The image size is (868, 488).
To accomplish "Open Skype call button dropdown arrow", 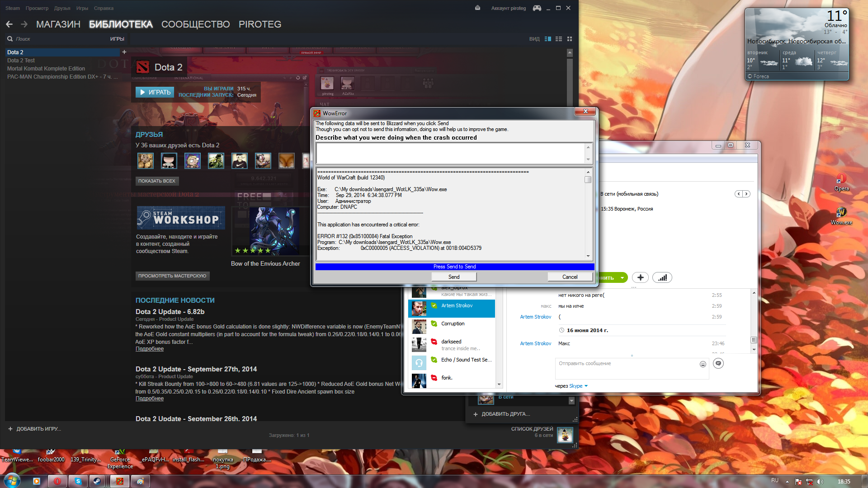I will [622, 278].
